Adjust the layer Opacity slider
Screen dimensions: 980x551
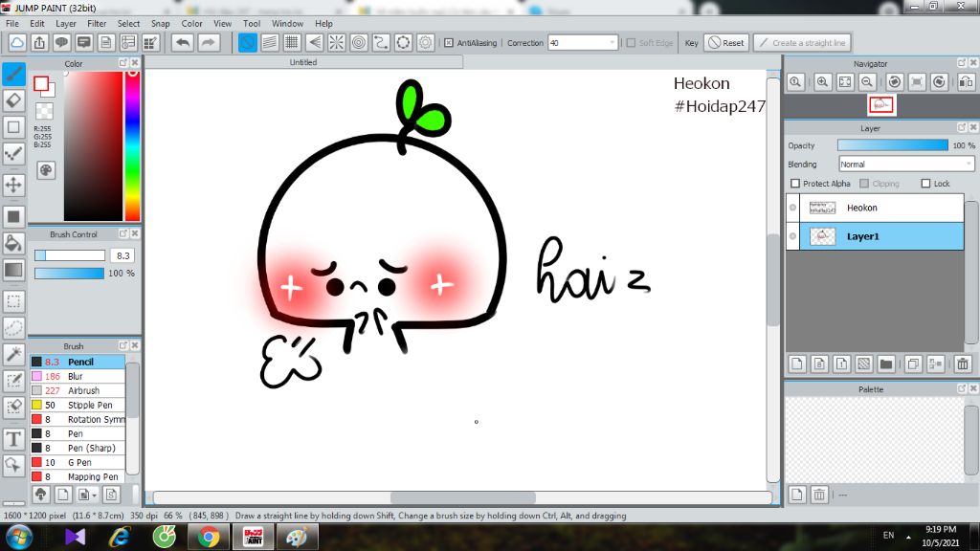[x=893, y=145]
